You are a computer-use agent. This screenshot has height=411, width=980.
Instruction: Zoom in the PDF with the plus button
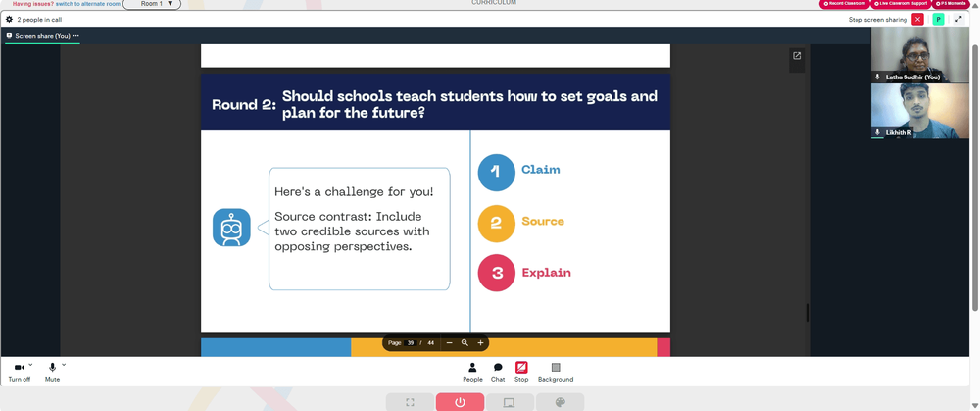pos(480,342)
